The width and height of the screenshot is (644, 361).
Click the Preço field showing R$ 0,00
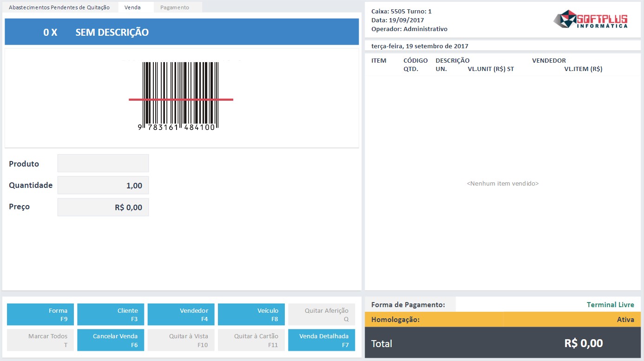click(103, 207)
